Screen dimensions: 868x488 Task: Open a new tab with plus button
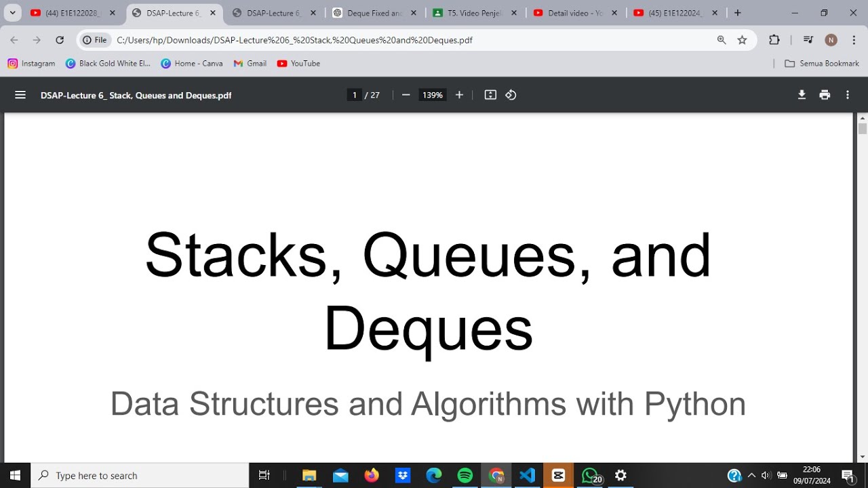coord(738,13)
